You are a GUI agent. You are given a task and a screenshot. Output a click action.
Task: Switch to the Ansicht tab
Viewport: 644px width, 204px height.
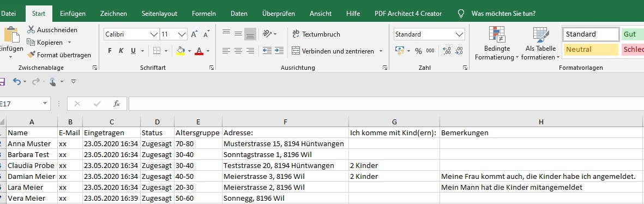321,14
